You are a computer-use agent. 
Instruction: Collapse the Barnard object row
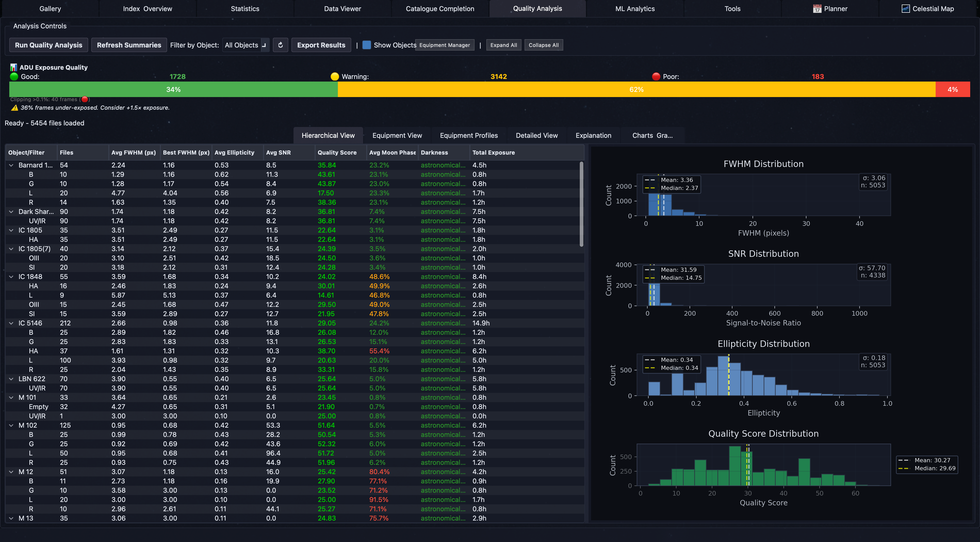pos(11,165)
